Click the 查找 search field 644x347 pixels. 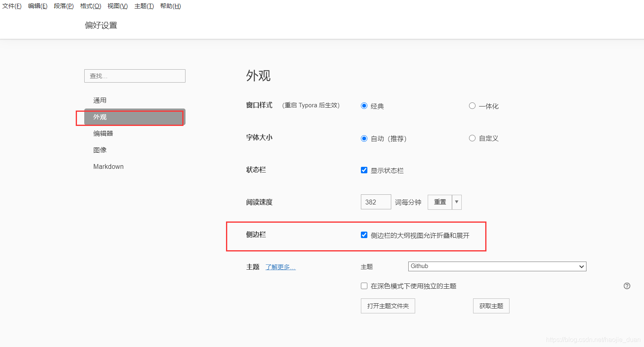(135, 76)
